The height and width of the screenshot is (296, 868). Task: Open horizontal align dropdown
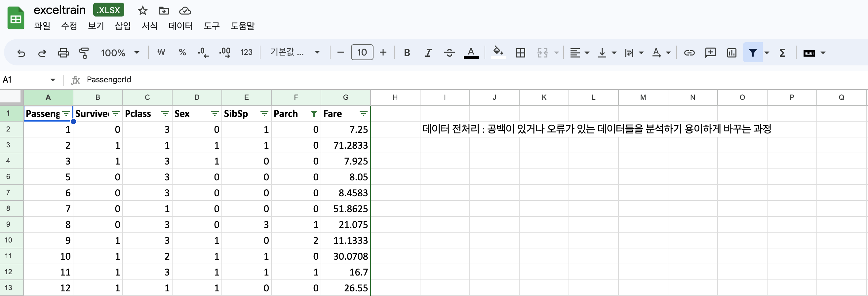pyautogui.click(x=579, y=53)
